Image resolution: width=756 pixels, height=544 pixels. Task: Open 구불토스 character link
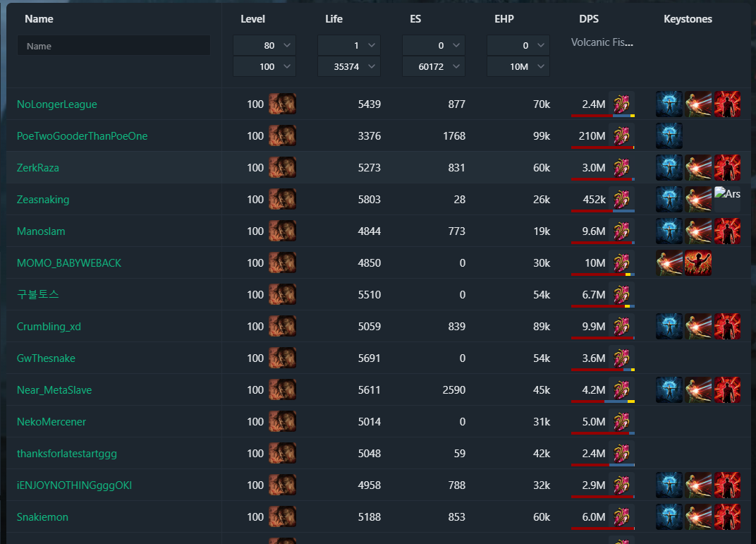click(x=37, y=294)
